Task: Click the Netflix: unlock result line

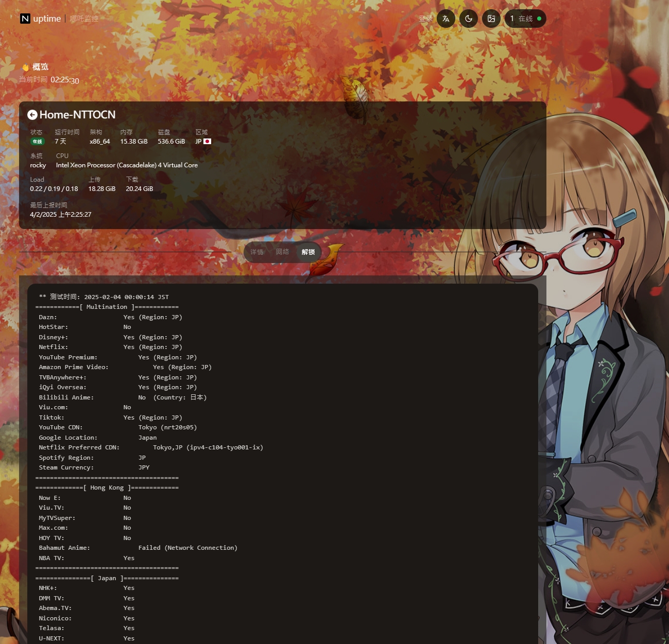Action: [x=110, y=347]
